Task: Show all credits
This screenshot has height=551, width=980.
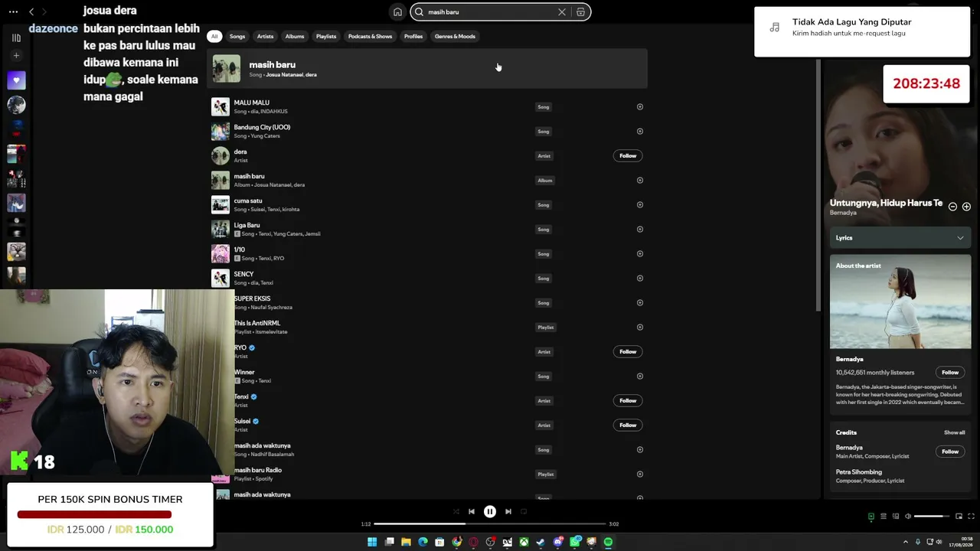Action: [954, 433]
